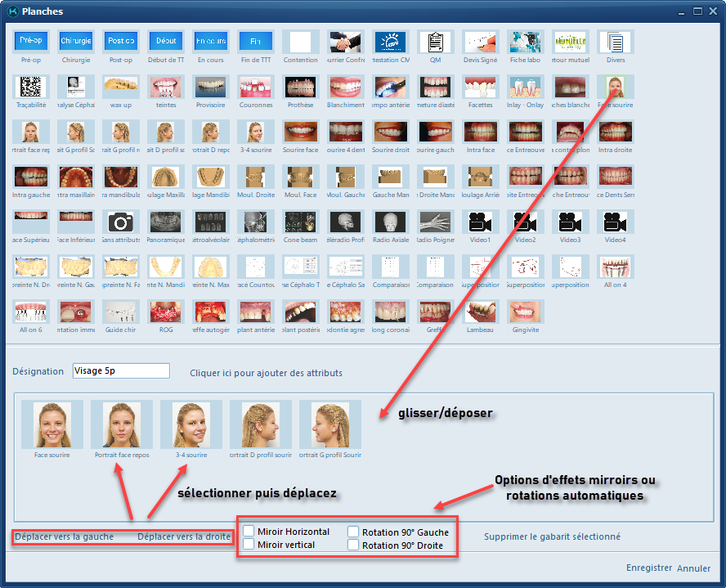Tick the Rotation 90° Droite checkbox
Image resolution: width=726 pixels, height=588 pixels.
point(353,544)
